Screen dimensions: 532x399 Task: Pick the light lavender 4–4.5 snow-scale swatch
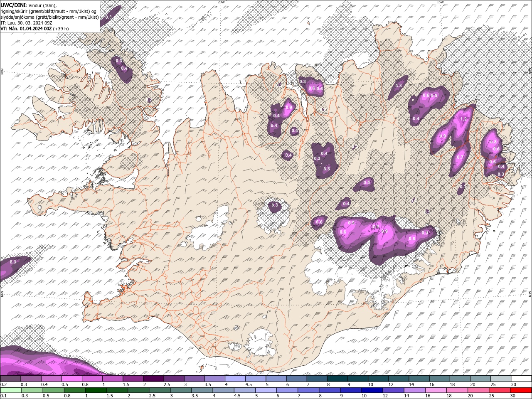coord(235,379)
